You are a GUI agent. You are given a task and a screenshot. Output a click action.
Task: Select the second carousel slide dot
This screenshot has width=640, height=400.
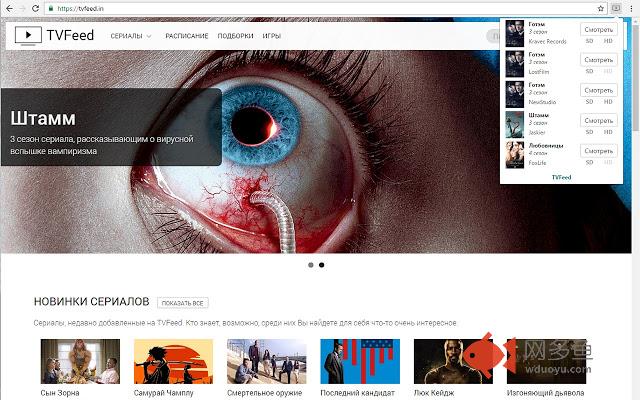tap(322, 265)
